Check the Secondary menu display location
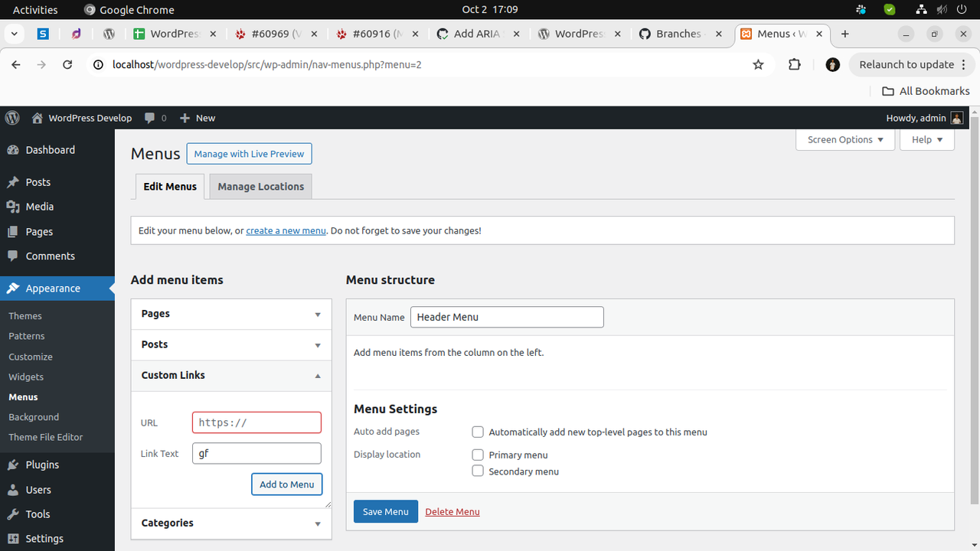This screenshot has height=551, width=980. [x=478, y=471]
